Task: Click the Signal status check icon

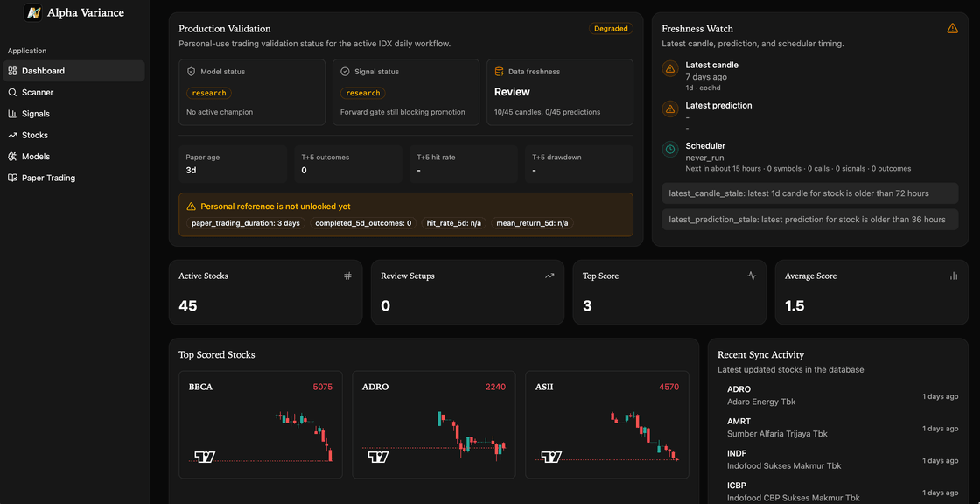Action: point(345,71)
